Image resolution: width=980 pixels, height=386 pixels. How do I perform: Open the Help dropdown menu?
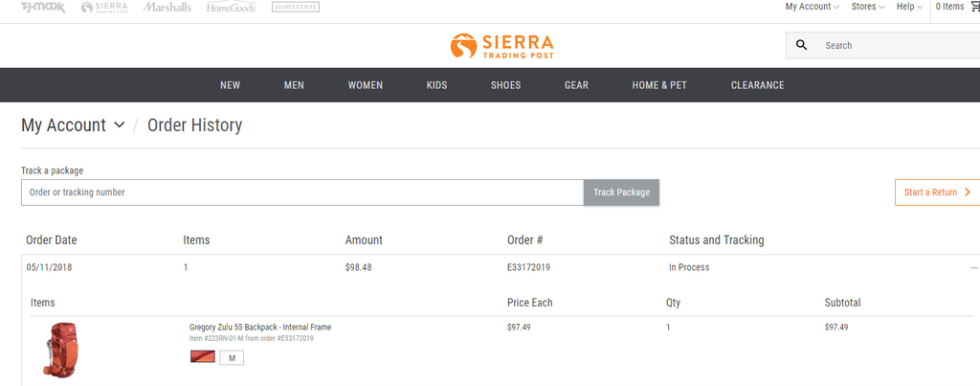[909, 7]
